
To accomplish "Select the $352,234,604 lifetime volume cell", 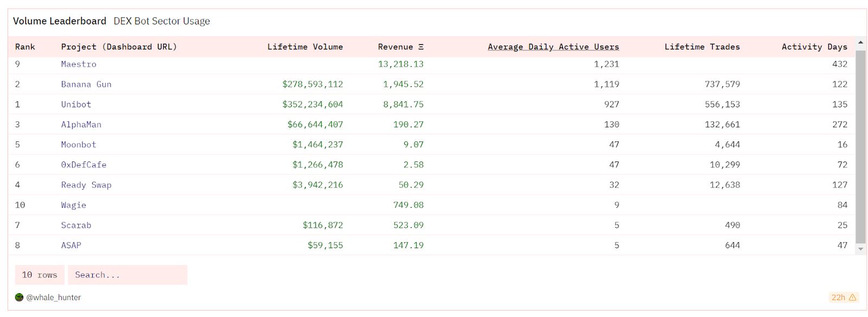I will (312, 104).
